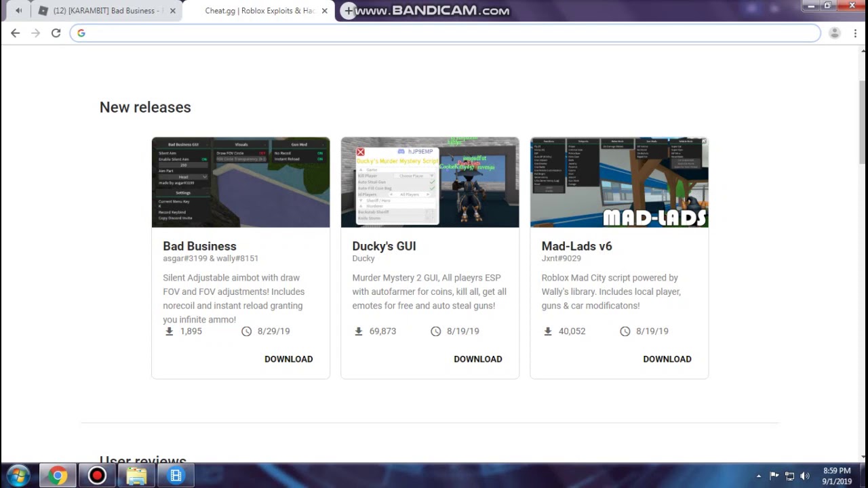Open the Windows Start menu
This screenshot has width=868, height=488.
point(18,475)
